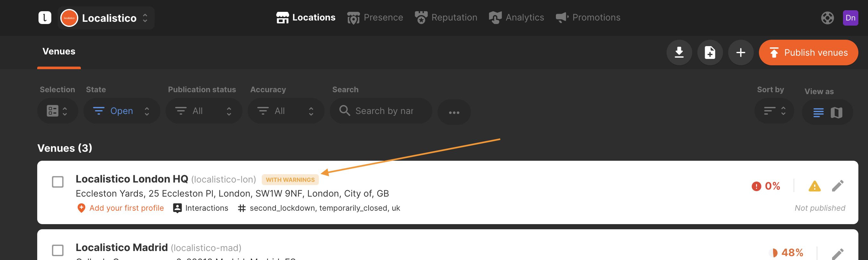Open the Selection dropdown
868x260 pixels.
pos(58,111)
